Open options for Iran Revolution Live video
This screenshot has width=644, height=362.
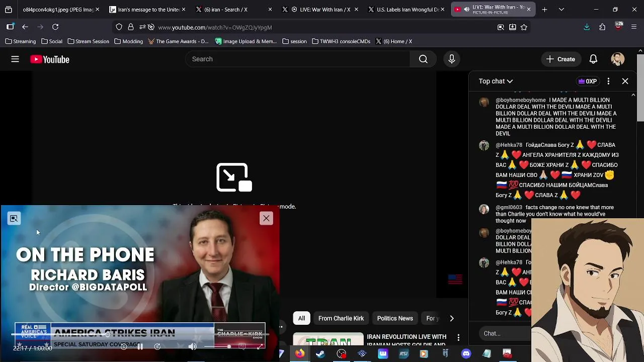click(x=458, y=337)
